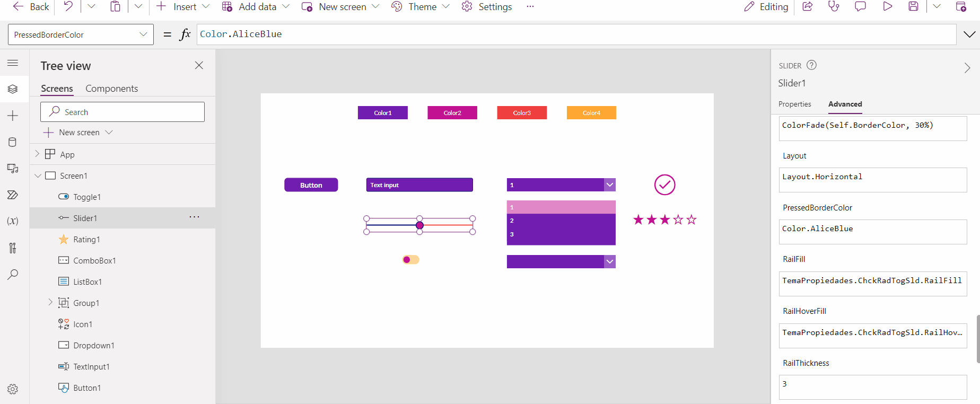The image size is (980, 404).
Task: Click the Color2 magenta button on canvas
Action: [x=452, y=113]
